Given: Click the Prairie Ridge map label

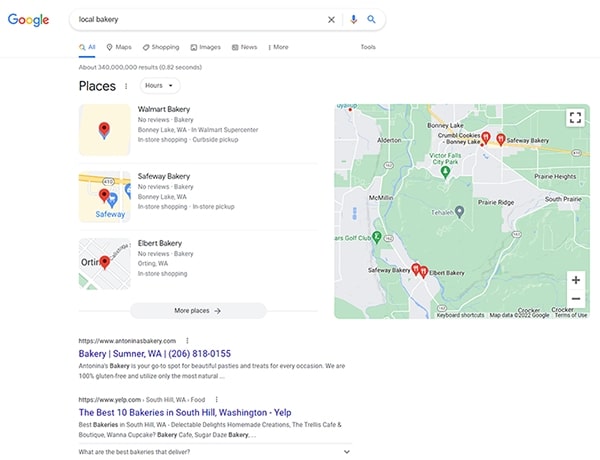Looking at the screenshot, I should point(496,202).
